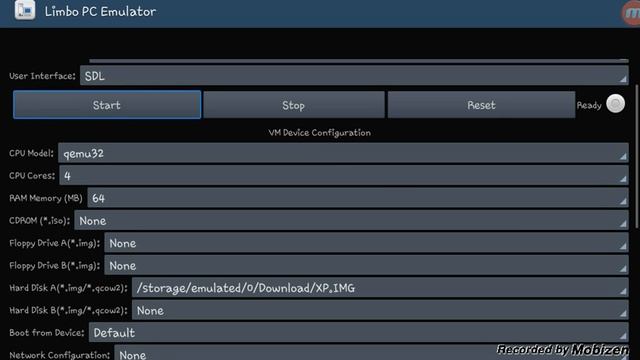Click the 'Limbo PC Emulator' title text
This screenshot has height=360, width=640.
(x=100, y=11)
